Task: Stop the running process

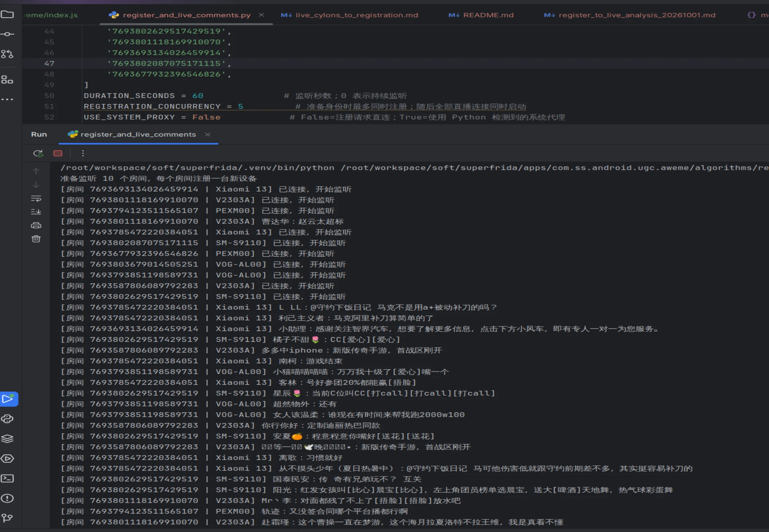Action: 58,153
